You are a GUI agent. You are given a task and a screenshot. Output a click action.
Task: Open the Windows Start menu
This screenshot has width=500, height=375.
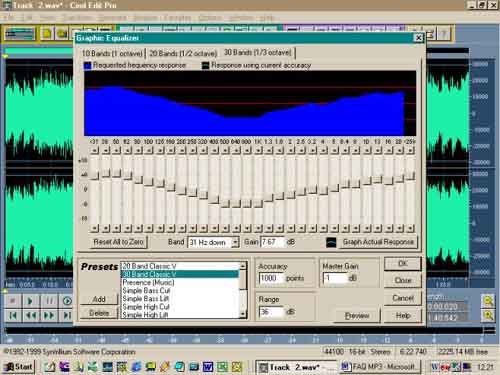(19, 367)
